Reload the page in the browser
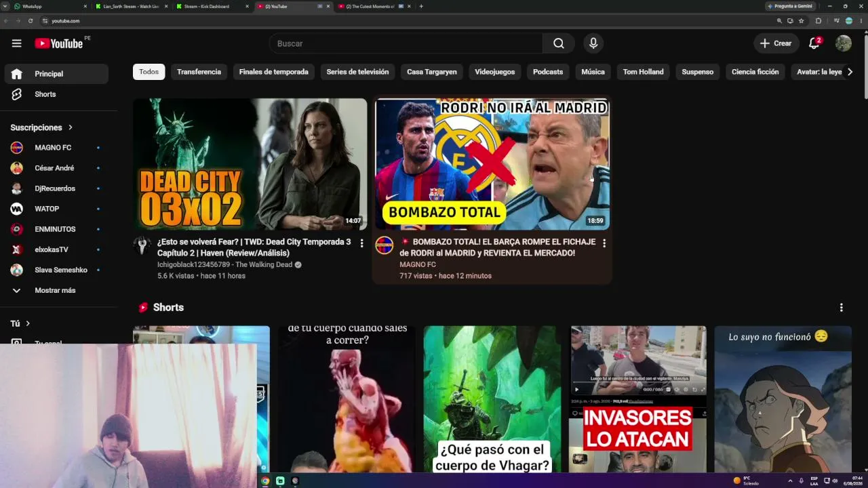 pyautogui.click(x=31, y=21)
